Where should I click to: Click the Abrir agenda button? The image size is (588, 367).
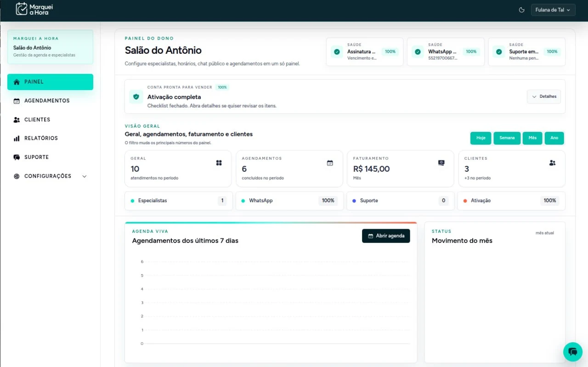click(x=386, y=236)
